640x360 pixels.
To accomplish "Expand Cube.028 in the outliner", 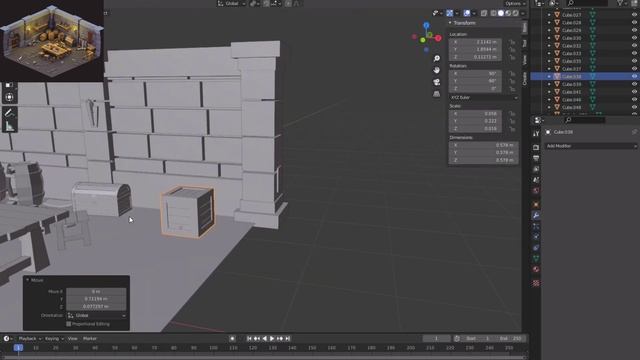I will pos(549,22).
